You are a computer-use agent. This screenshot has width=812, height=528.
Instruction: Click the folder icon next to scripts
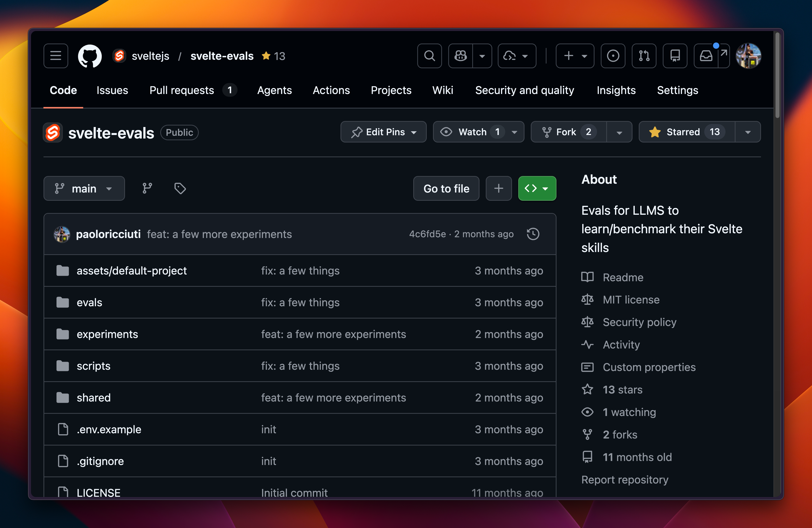coord(63,366)
